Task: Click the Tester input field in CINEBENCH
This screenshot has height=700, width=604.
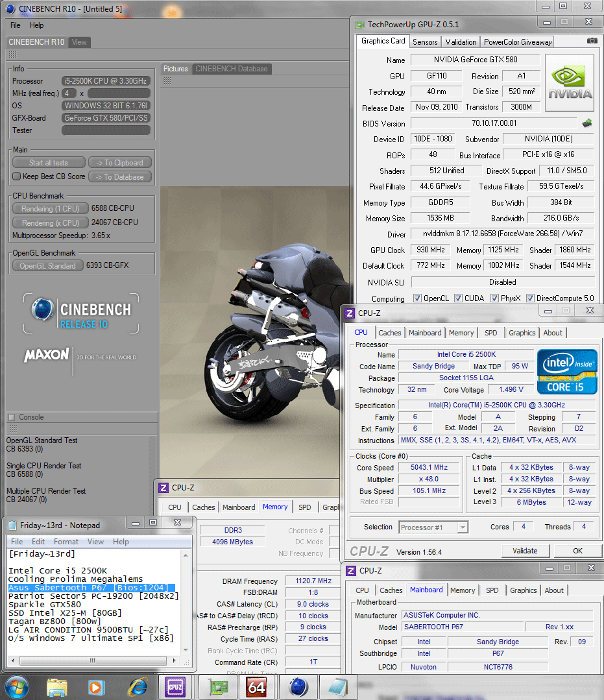Action: [x=106, y=130]
